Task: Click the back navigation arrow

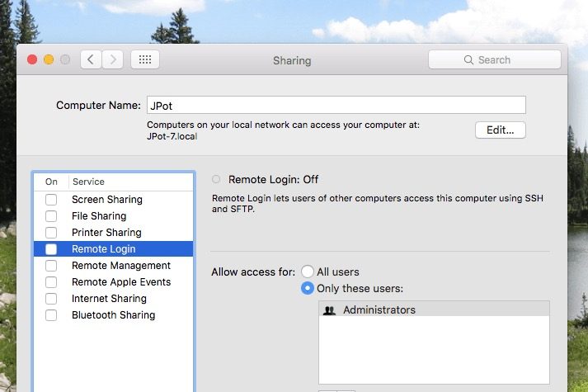Action: pos(90,59)
